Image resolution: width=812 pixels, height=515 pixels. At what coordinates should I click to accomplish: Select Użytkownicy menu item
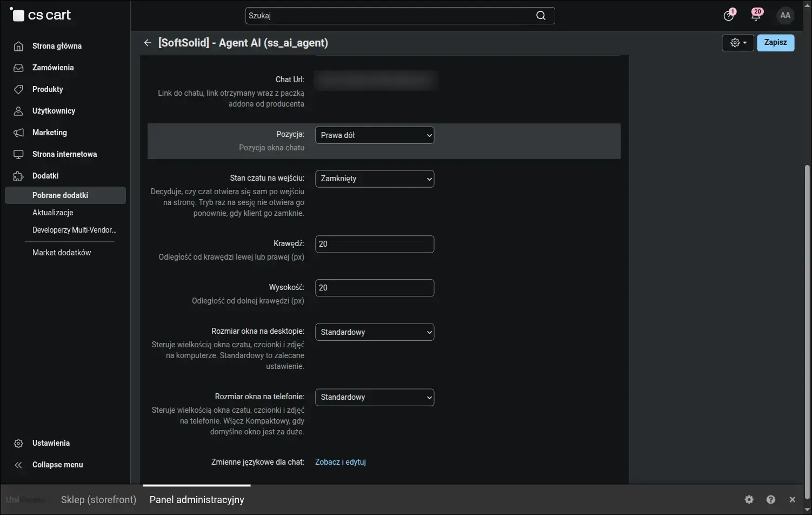tap(54, 111)
